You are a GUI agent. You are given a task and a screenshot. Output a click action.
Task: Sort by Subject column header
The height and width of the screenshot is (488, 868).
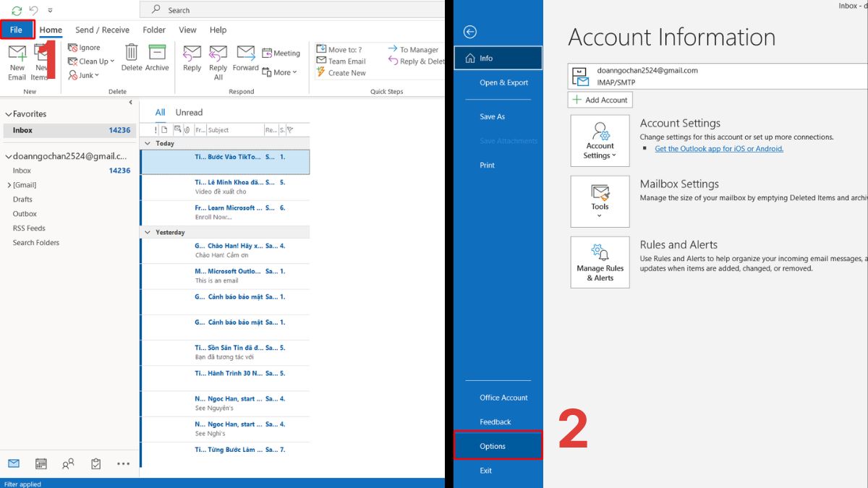234,130
